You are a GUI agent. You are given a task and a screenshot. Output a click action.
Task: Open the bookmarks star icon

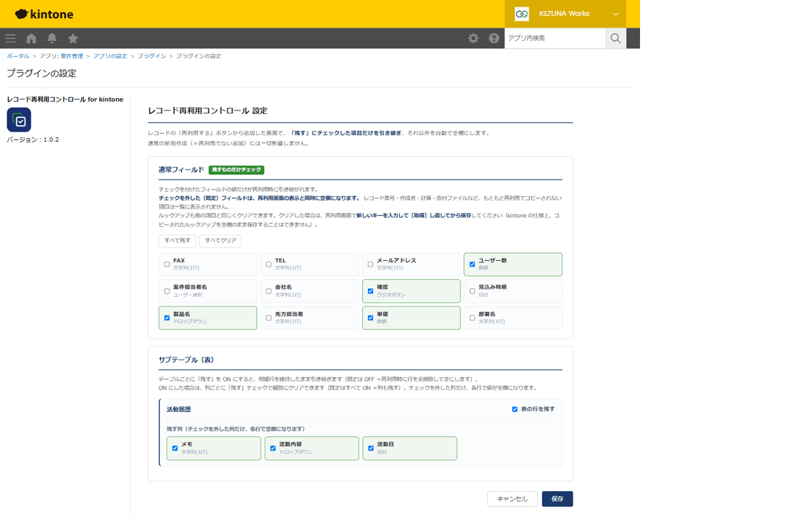[73, 39]
